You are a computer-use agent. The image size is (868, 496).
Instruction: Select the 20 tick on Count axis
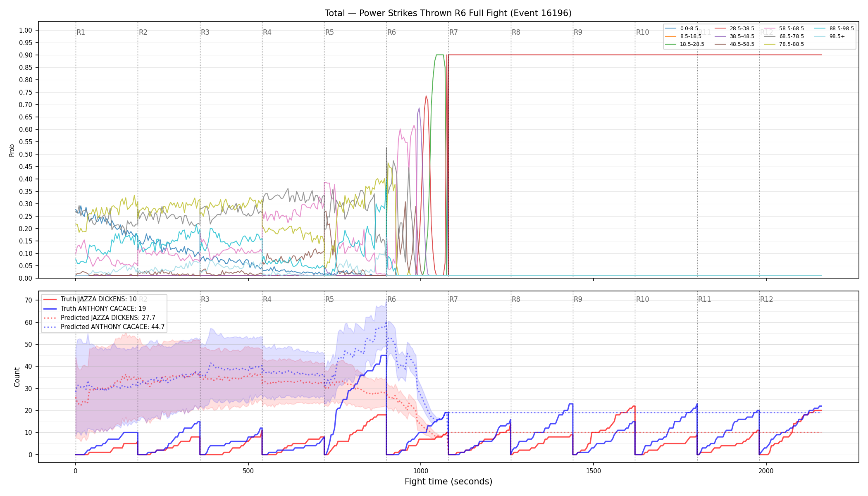29,410
